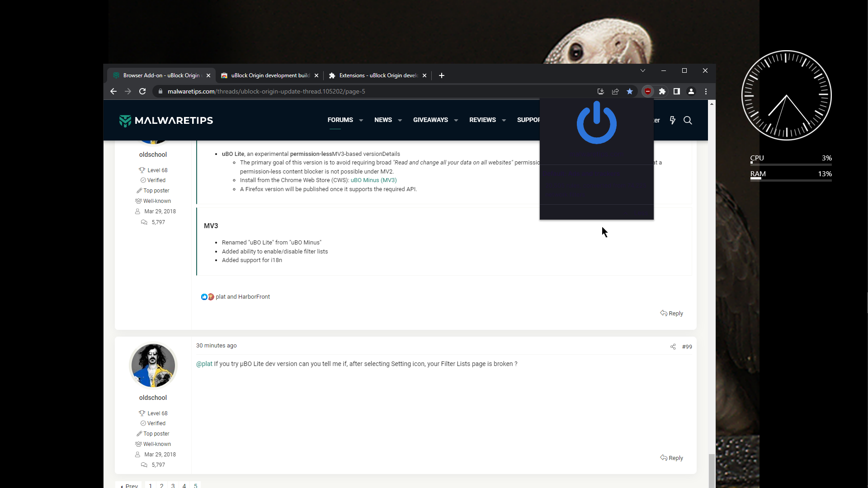The height and width of the screenshot is (488, 868).
Task: Switch to the Browser Add-on - uBlock Origin tab
Action: pos(161,75)
